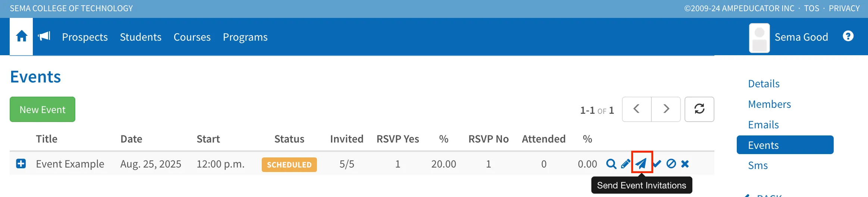This screenshot has height=197, width=868.
Task: Expand the Event Example row
Action: click(21, 164)
